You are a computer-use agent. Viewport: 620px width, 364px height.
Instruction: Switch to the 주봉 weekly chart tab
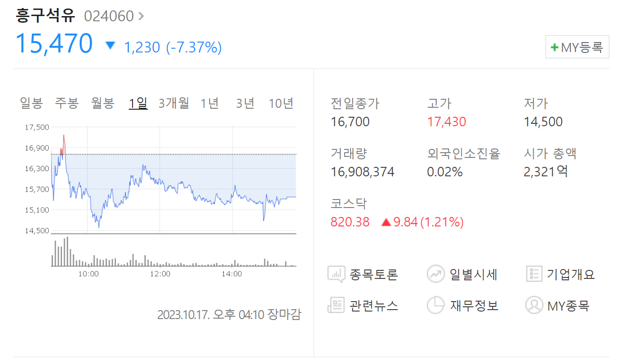pos(67,103)
